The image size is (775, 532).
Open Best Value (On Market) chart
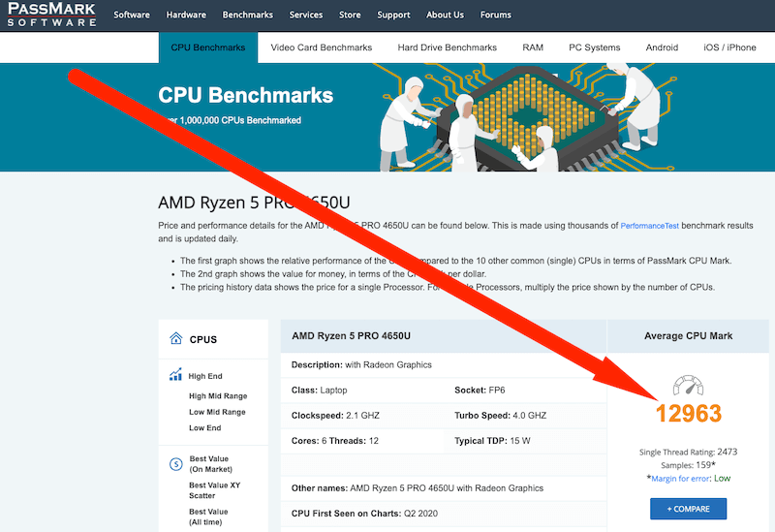pyautogui.click(x=210, y=464)
